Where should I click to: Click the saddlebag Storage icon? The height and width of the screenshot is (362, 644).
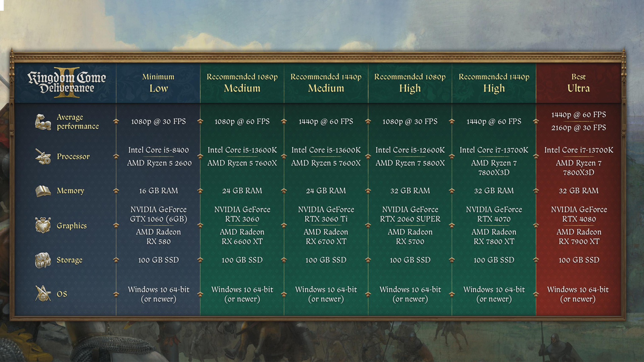click(43, 260)
